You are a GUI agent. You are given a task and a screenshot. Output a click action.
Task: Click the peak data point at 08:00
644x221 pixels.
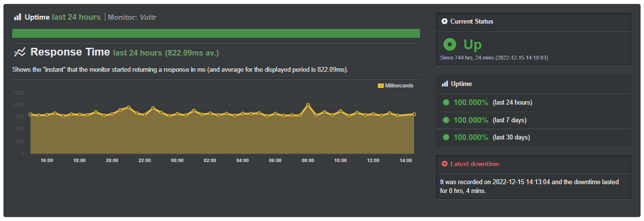308,105
